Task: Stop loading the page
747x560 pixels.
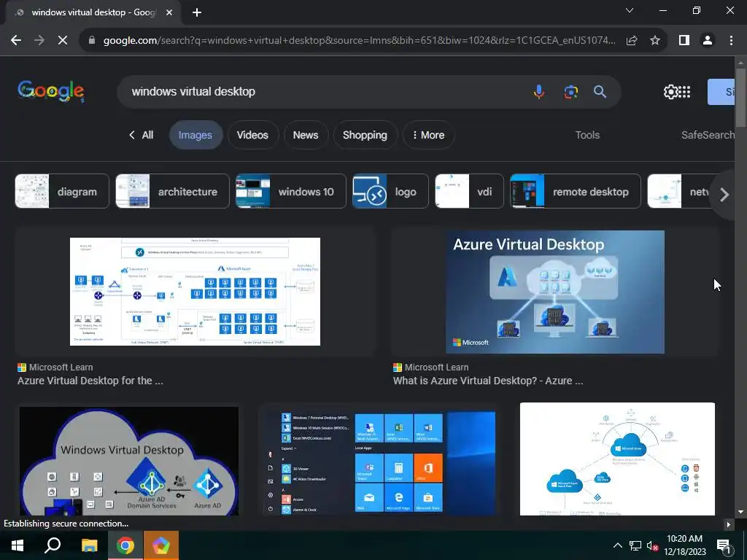Action: coord(63,41)
